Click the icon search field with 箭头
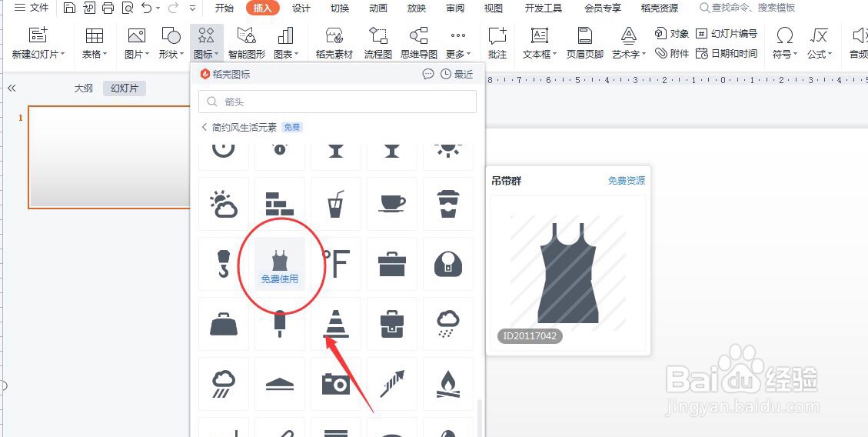The height and width of the screenshot is (437, 868). tap(337, 102)
